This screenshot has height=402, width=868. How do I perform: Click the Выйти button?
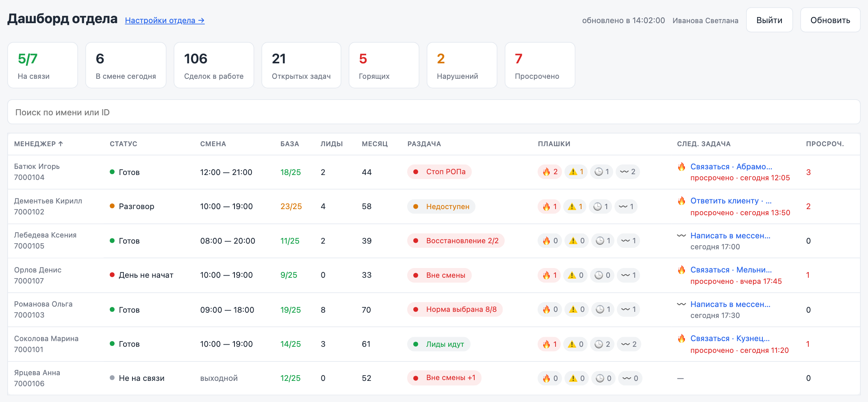click(x=769, y=20)
